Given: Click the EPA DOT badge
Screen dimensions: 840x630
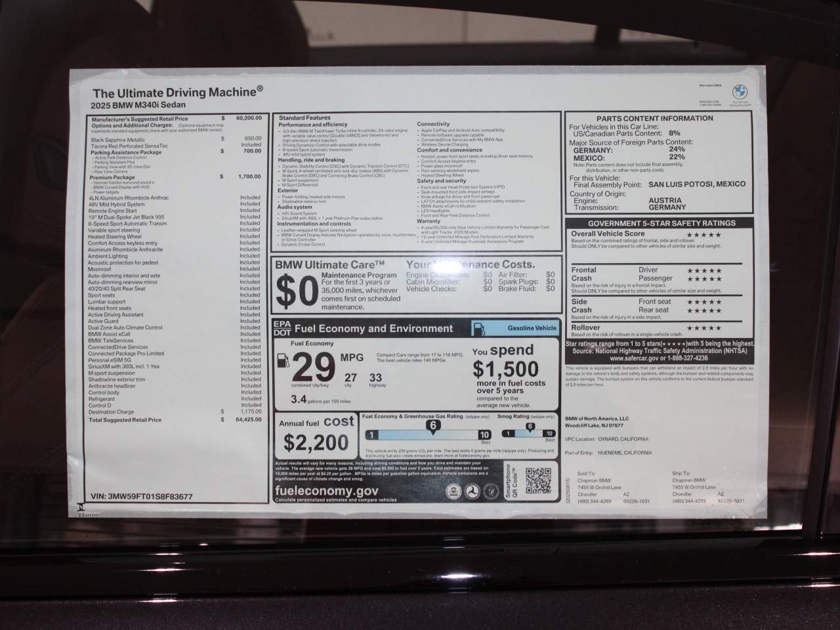Looking at the screenshot, I should pos(282,328).
